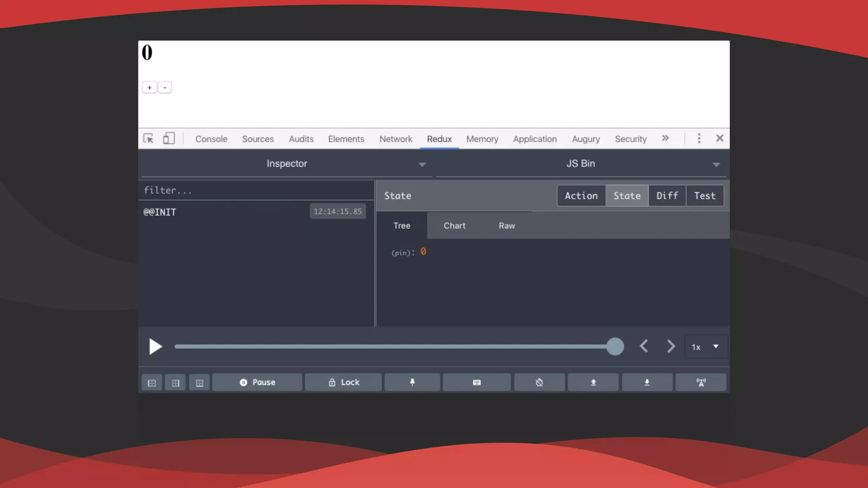Click the import upload arrow button
Image resolution: width=868 pixels, height=488 pixels.
pyautogui.click(x=593, y=383)
